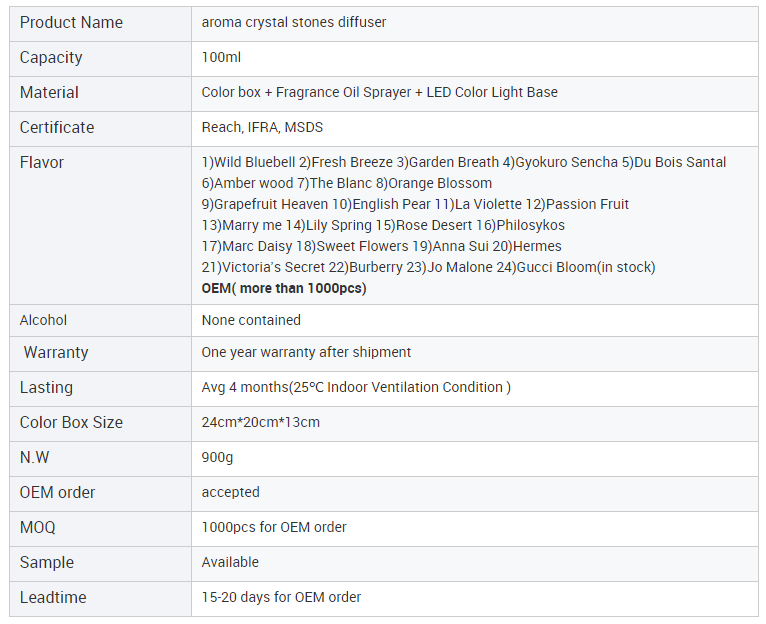766x624 pixels.
Task: Click the Material label cell
Action: (x=49, y=92)
